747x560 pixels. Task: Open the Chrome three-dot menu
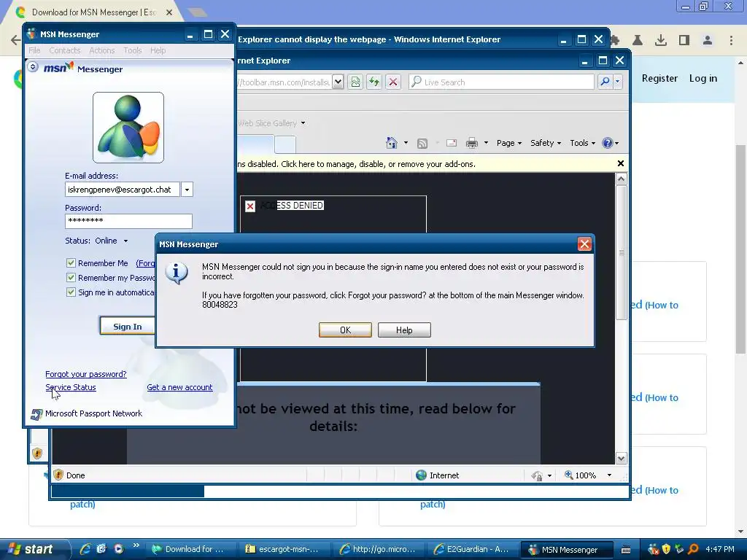731,41
